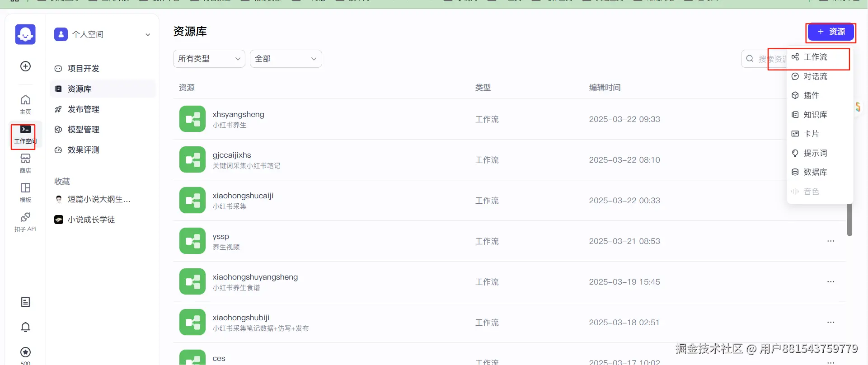This screenshot has width=868, height=365.
Task: Open more options for xiaohongshubiji row
Action: pos(830,323)
